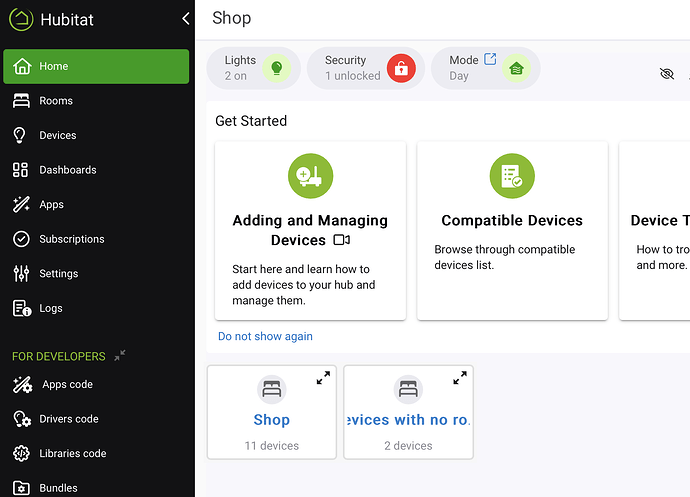Open the Security 1 unlocked chip

(366, 68)
